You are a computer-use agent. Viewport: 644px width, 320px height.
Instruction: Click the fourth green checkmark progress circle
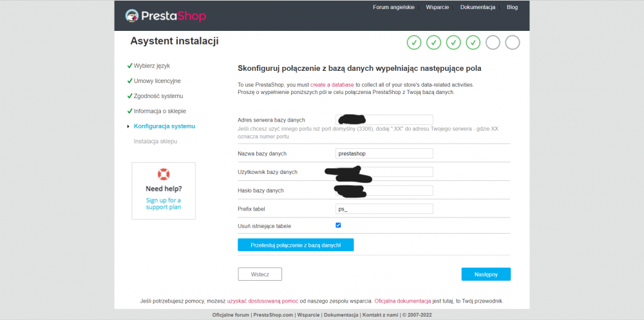coord(473,42)
